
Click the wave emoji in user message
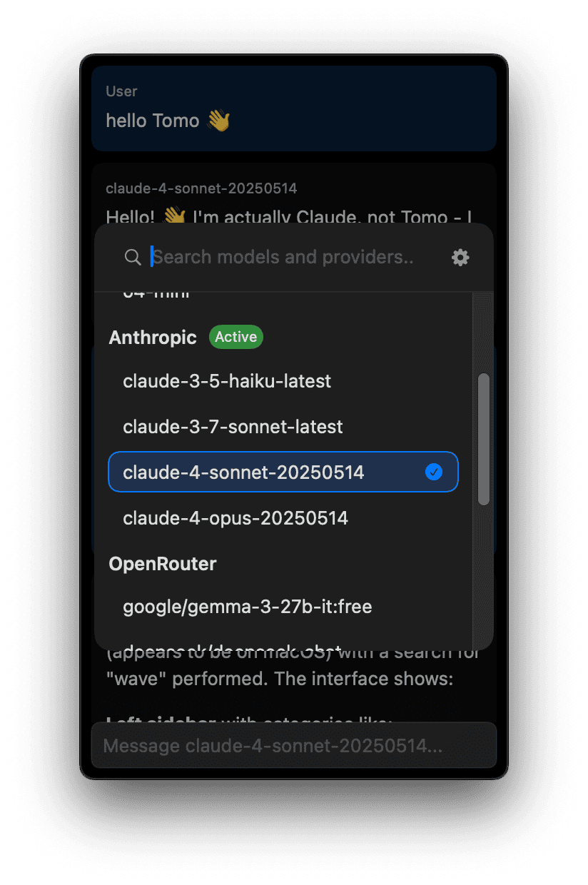tap(218, 121)
